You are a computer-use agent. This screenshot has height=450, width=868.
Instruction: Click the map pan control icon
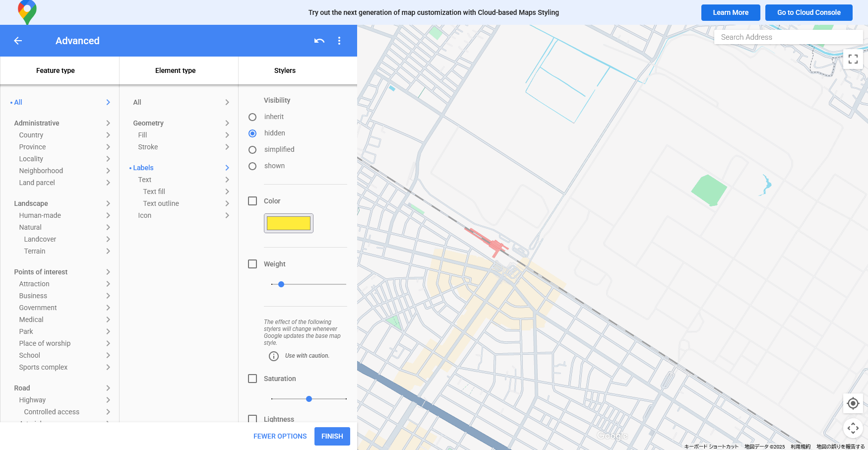point(853,428)
